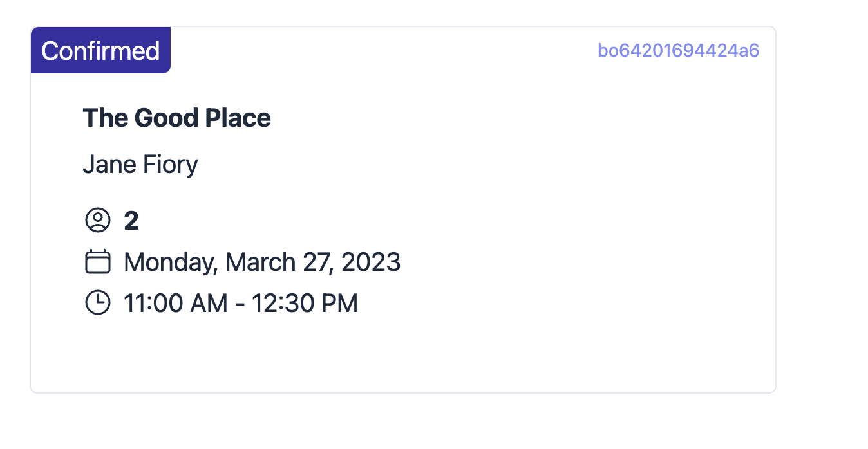The width and height of the screenshot is (868, 449).
Task: Click the guest count number 2
Action: [x=131, y=221]
